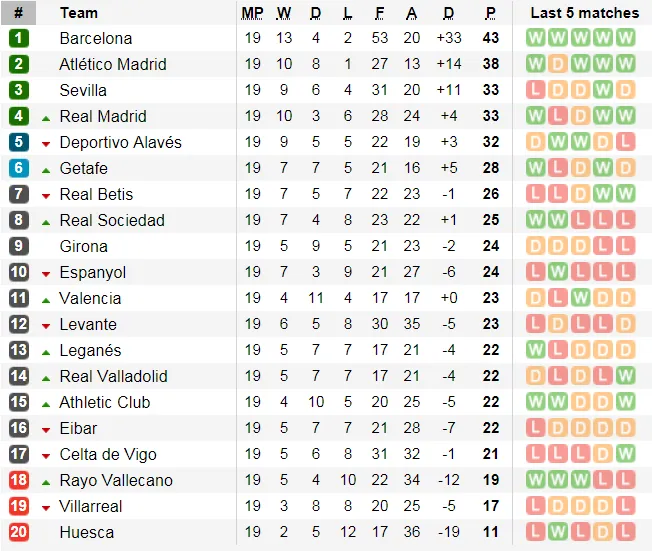Screen dimensions: 652x551
Task: Click Deportivo Alavés' blue rank 5 badge
Action: coord(19,142)
